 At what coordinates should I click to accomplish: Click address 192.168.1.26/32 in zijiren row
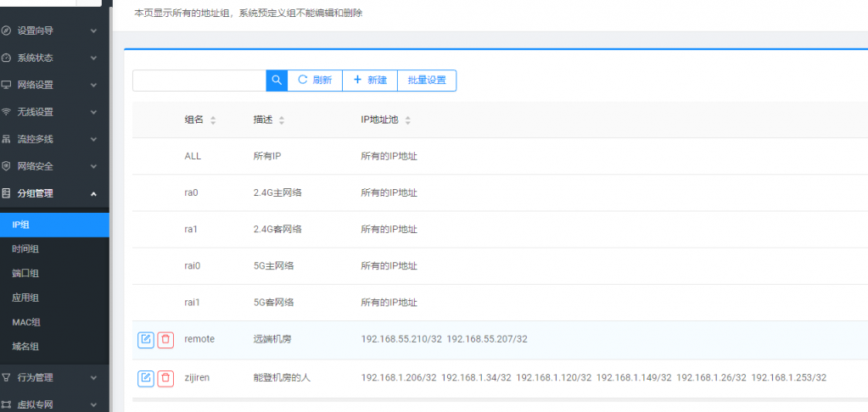(711, 378)
